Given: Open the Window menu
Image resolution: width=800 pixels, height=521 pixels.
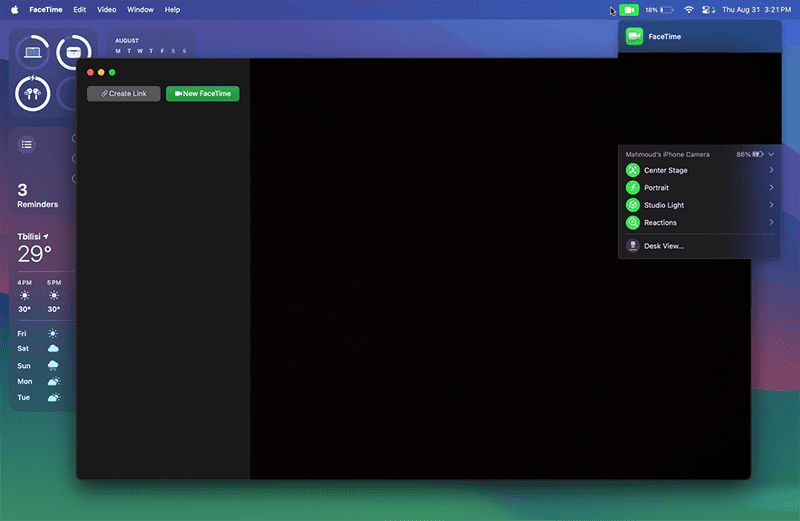Looking at the screenshot, I should click(140, 10).
